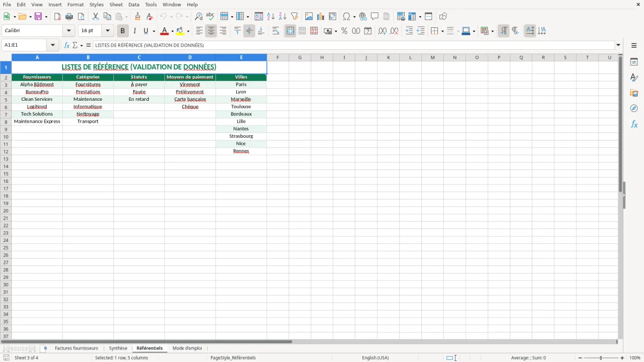Open the Data menu
Viewport: 644px width, 362px height.
pyautogui.click(x=134, y=4)
